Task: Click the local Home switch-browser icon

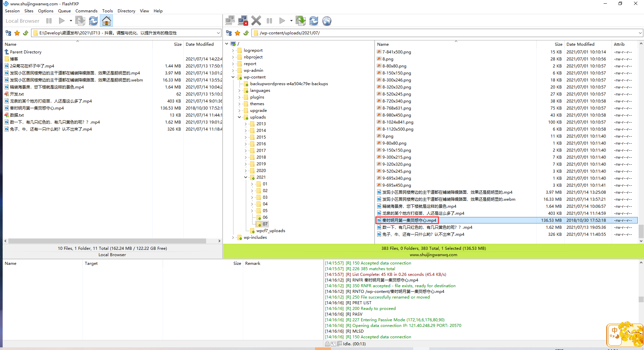Action: click(106, 21)
